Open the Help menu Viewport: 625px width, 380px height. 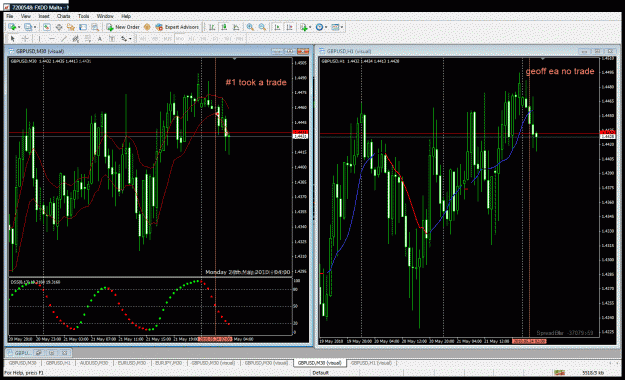(x=126, y=16)
